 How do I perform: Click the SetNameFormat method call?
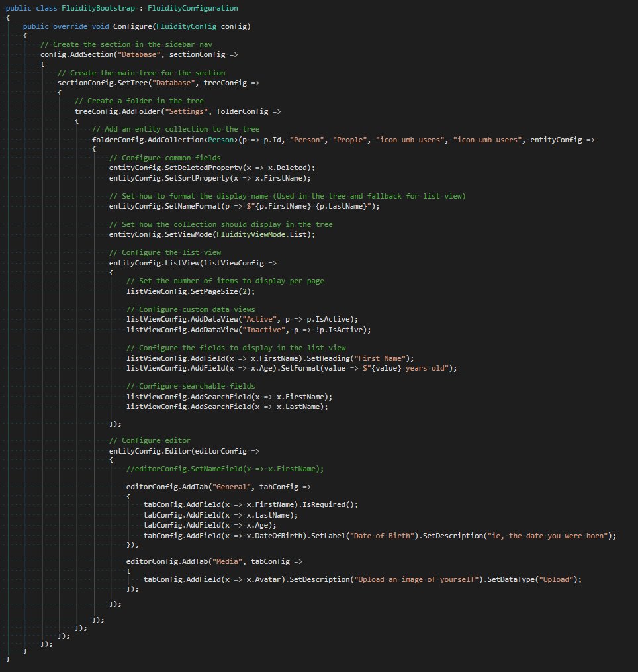pyautogui.click(x=193, y=206)
